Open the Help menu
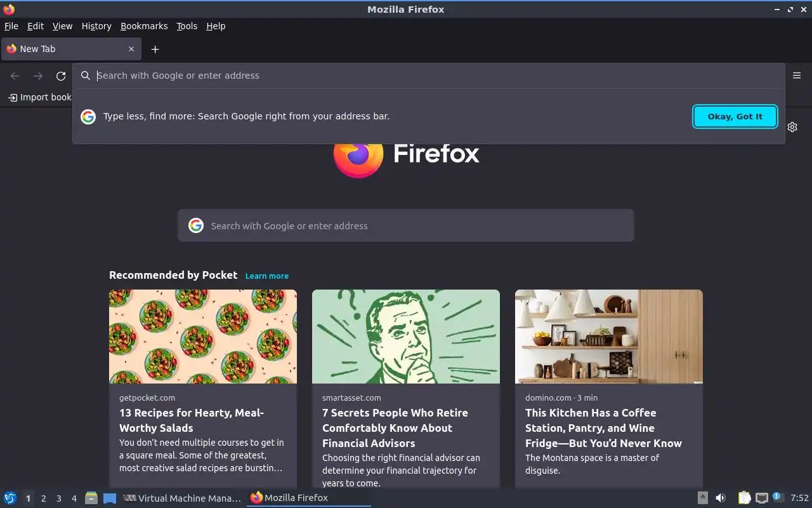The image size is (812, 508). point(216,26)
